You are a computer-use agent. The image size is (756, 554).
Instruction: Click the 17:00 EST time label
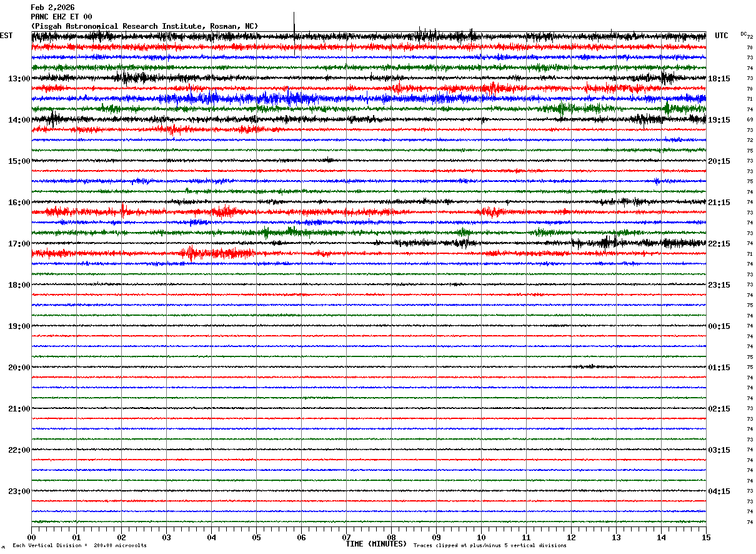[19, 244]
